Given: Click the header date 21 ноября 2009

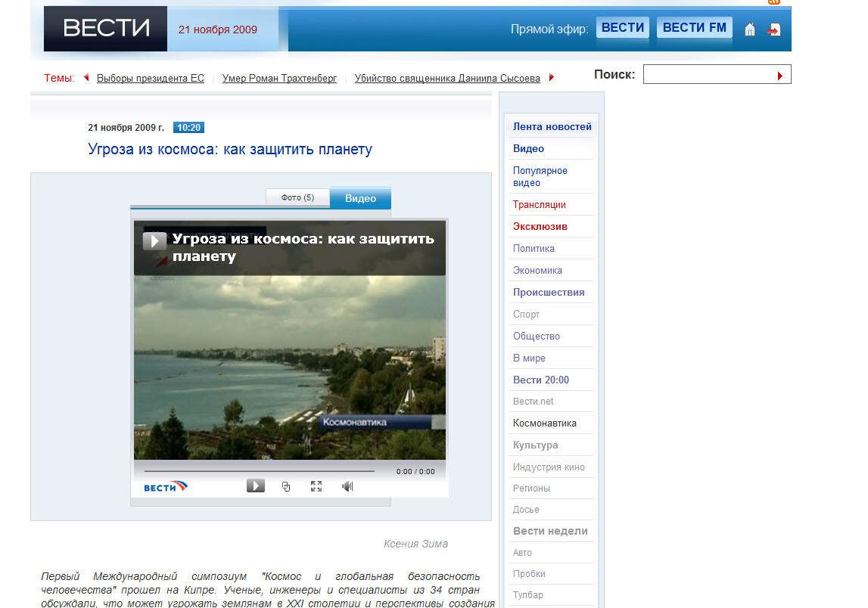Looking at the screenshot, I should [217, 30].
